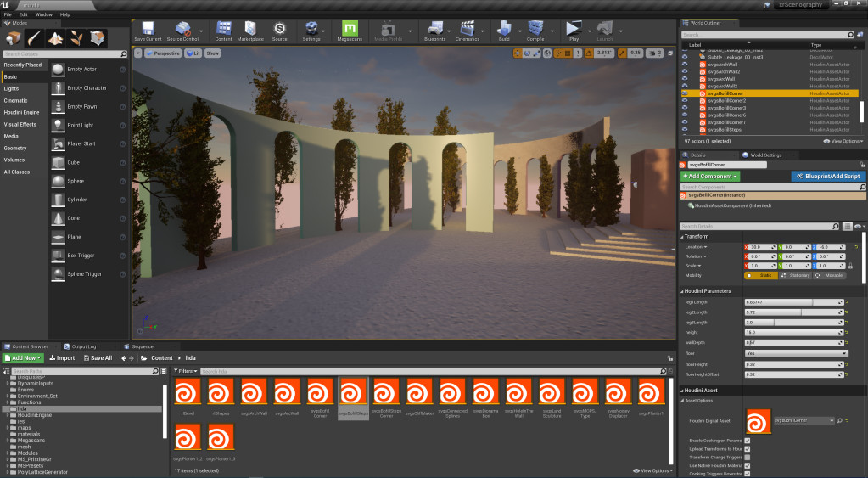Toggle visibility of svgsArchWall actor
The width and height of the screenshot is (868, 478).
coord(685,65)
